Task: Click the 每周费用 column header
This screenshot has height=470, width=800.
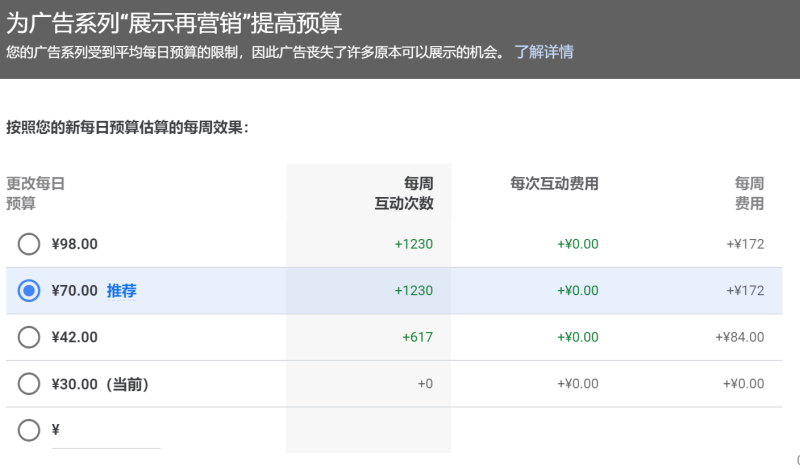Action: pyautogui.click(x=749, y=193)
